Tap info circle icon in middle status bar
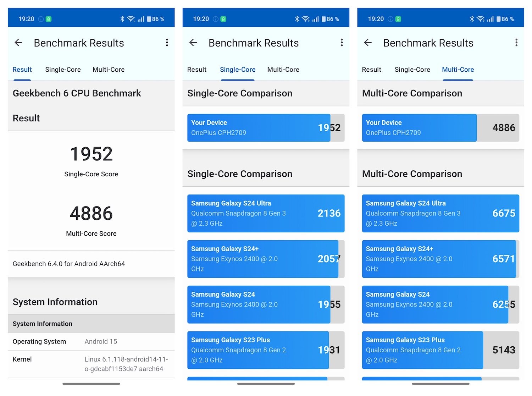532x396 pixels. click(x=216, y=19)
